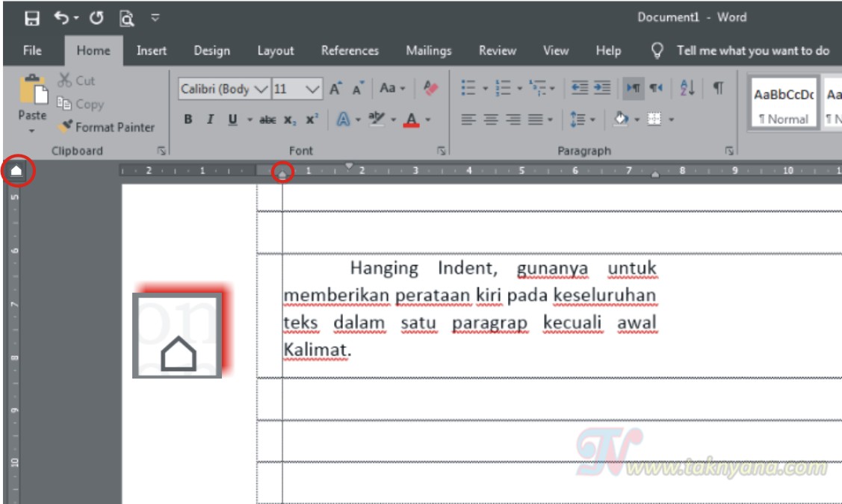Image resolution: width=842 pixels, height=504 pixels.
Task: Select the Strikethrough icon
Action: click(266, 117)
